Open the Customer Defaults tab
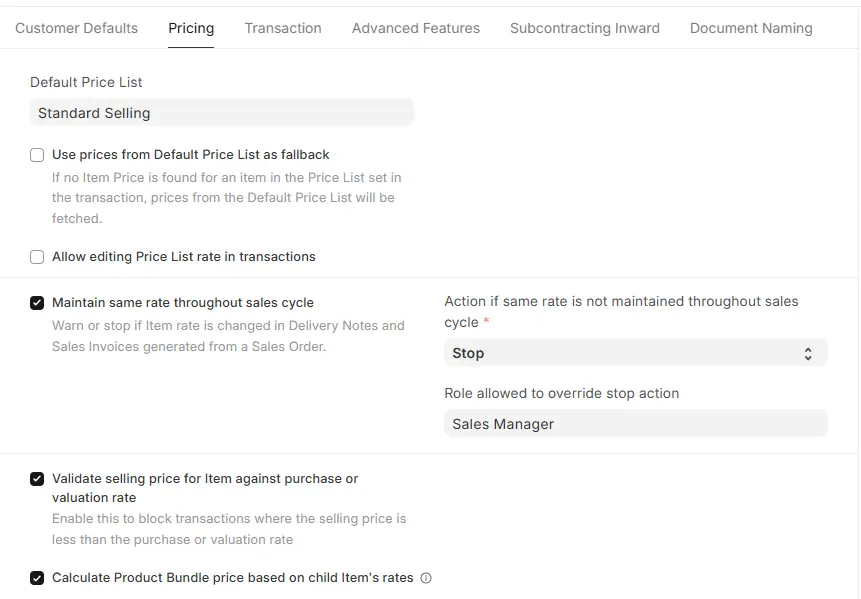Viewport: 861px width, 599px height. [76, 28]
